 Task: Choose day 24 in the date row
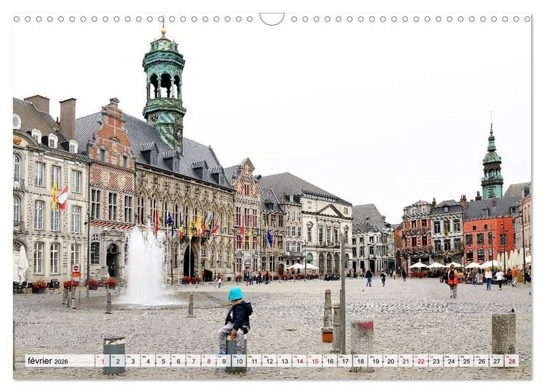[x=451, y=361]
